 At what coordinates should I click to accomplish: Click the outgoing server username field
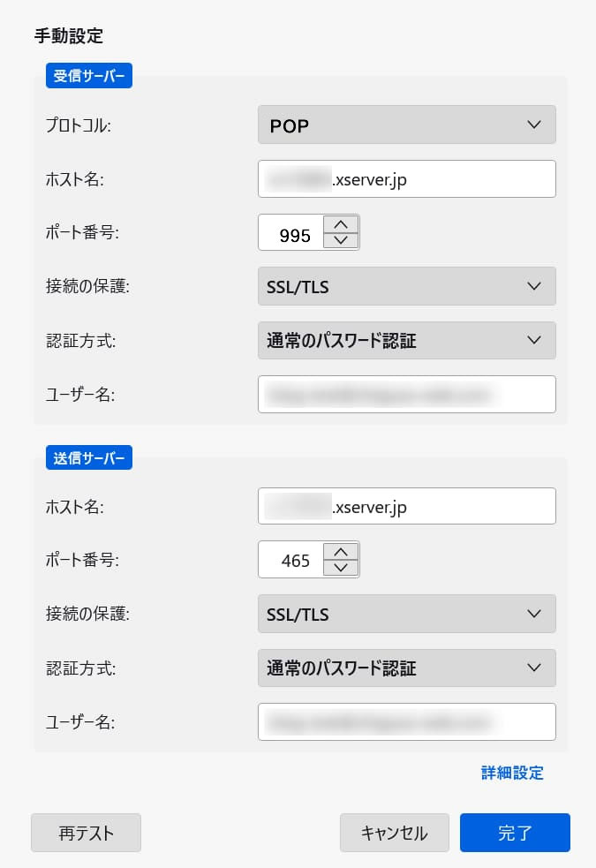click(x=406, y=721)
